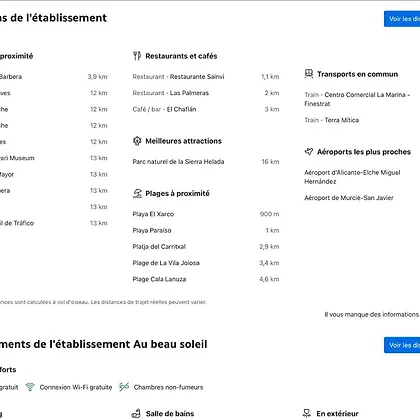Screen dimensions: 420x420
Task: Click the Aéroports les plus proches plane icon
Action: pos(309,152)
